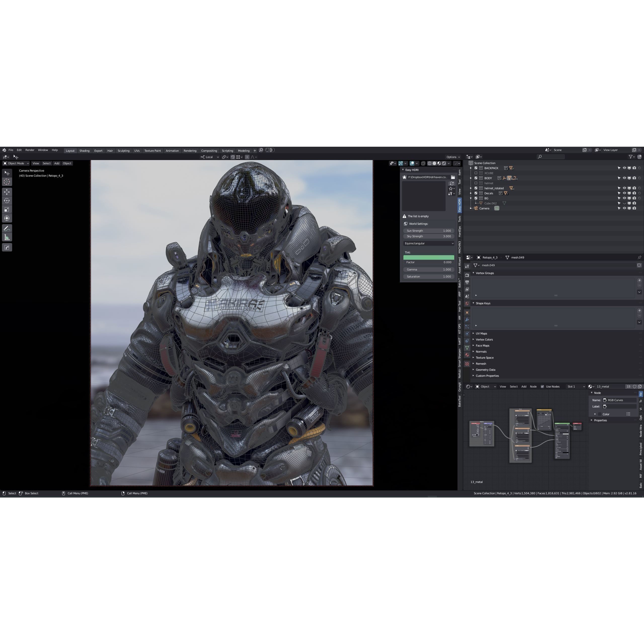Toggle Use Nodes in shader editor header
644x644 pixels.
pos(542,386)
